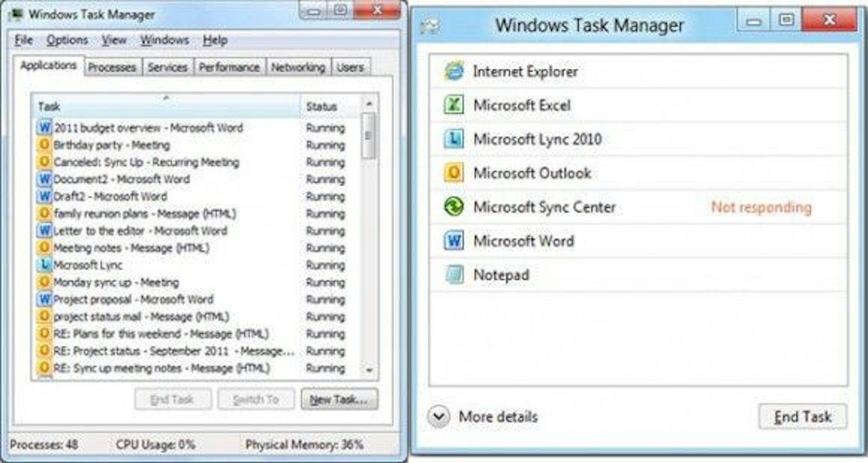Click the Outlook icon beside Meeting notes message
The image size is (868, 463).
coord(44,248)
